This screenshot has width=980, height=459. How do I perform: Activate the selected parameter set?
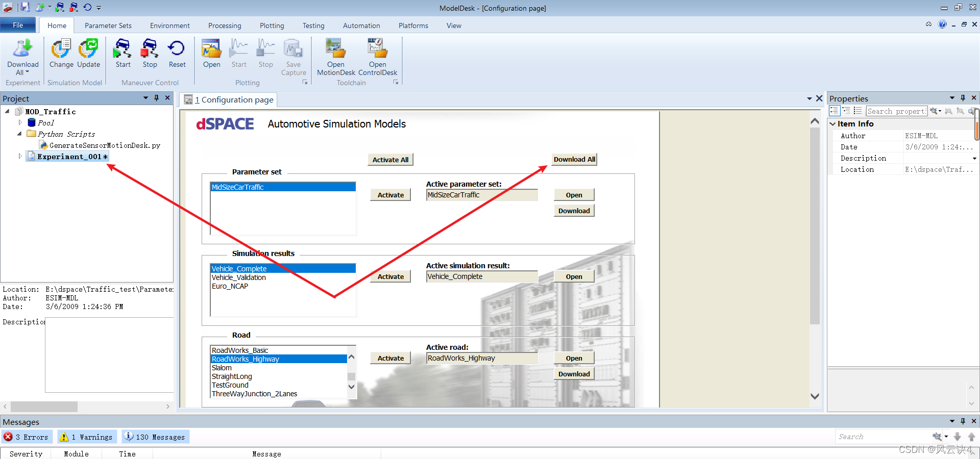(390, 195)
